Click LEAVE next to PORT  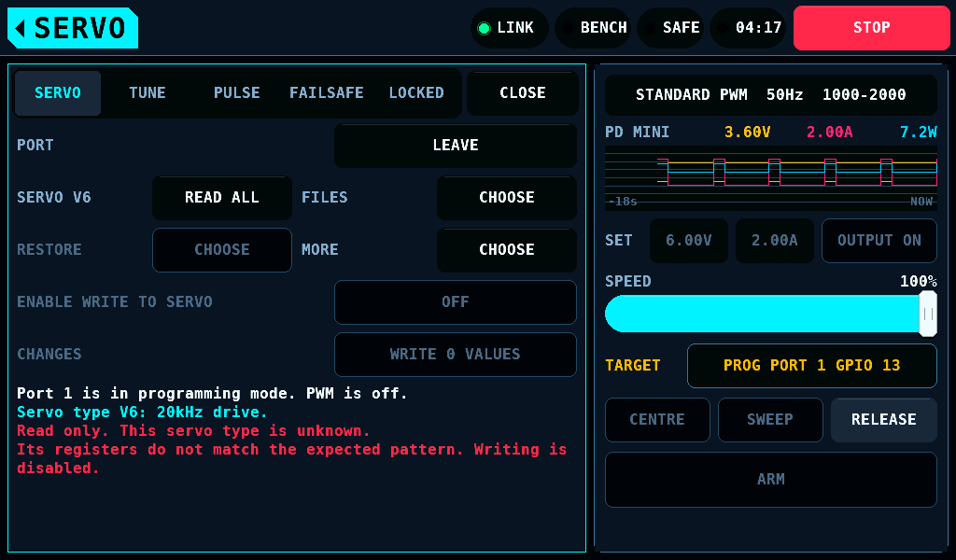(x=456, y=146)
